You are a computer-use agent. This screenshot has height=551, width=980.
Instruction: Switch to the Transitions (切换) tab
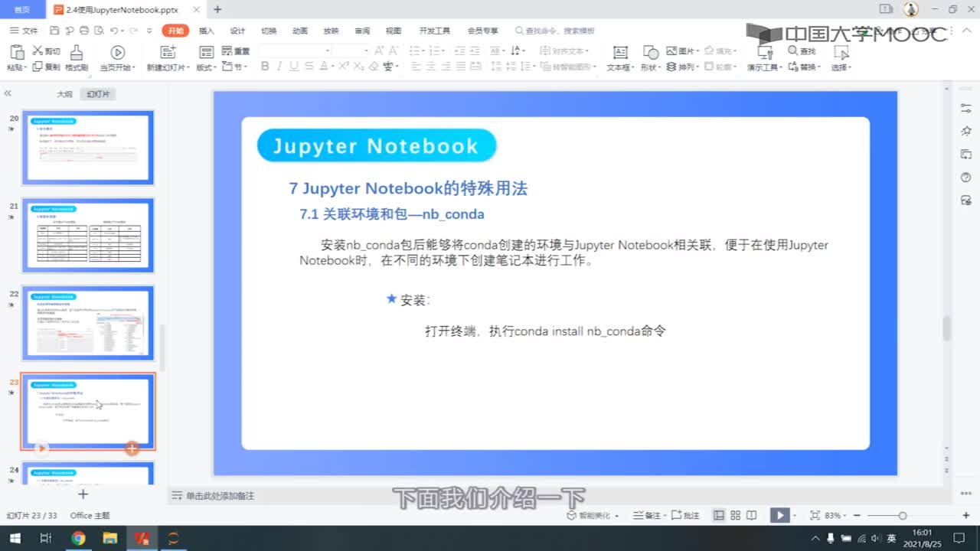click(x=269, y=31)
